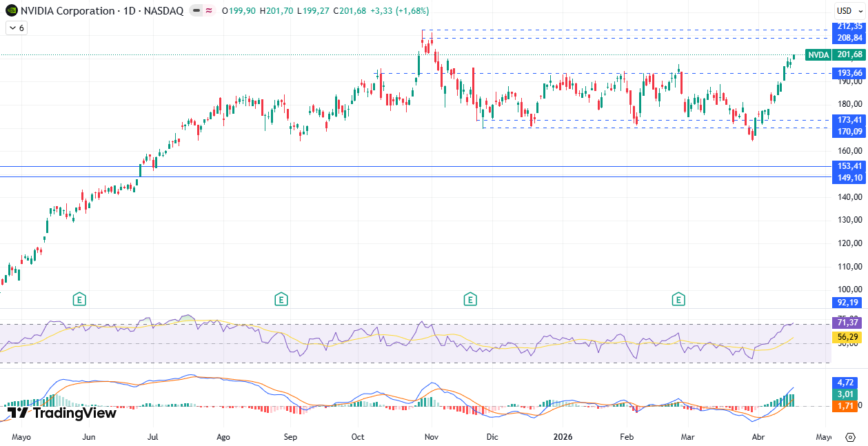Image resolution: width=868 pixels, height=446 pixels.
Task: Click the TradingView logo
Action: pyautogui.click(x=62, y=413)
